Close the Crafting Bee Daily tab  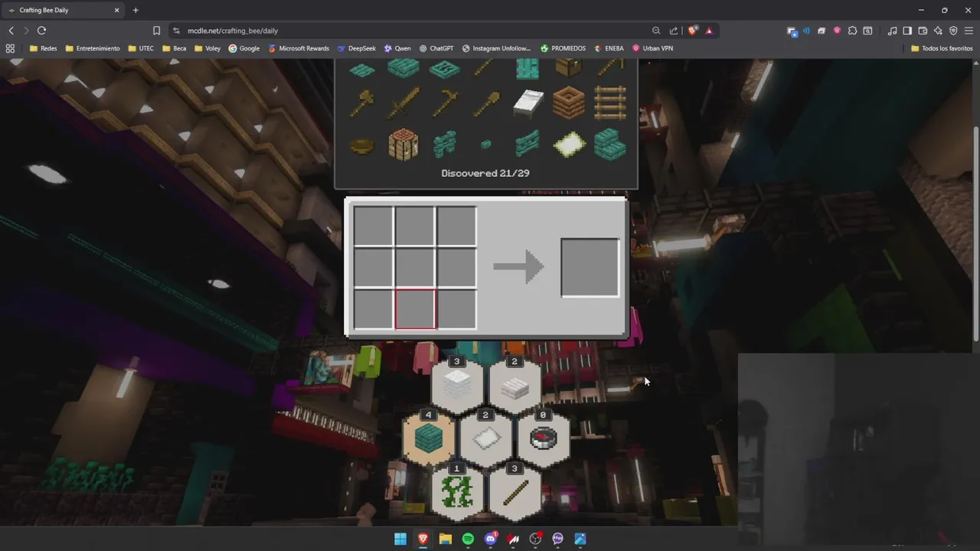click(117, 10)
